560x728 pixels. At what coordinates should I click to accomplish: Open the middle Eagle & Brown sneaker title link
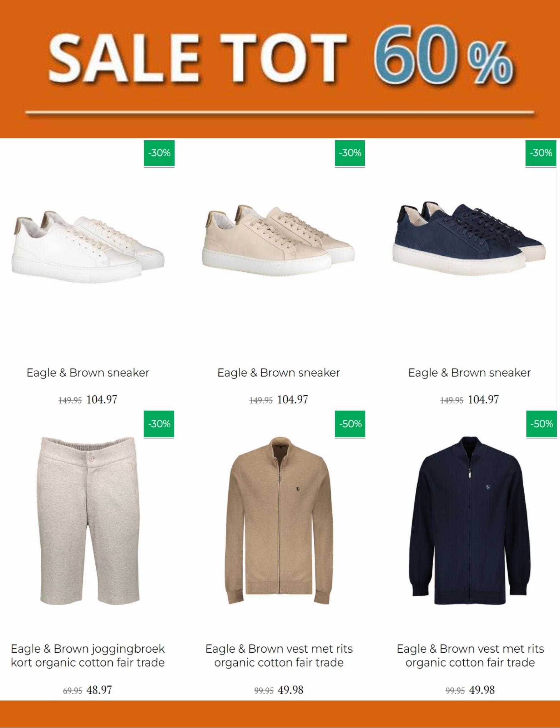(278, 373)
